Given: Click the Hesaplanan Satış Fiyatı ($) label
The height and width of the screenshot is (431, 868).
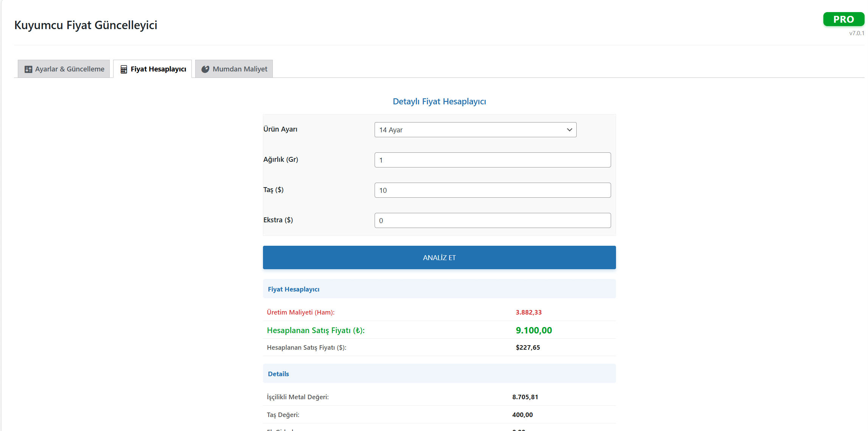Looking at the screenshot, I should pos(306,347).
